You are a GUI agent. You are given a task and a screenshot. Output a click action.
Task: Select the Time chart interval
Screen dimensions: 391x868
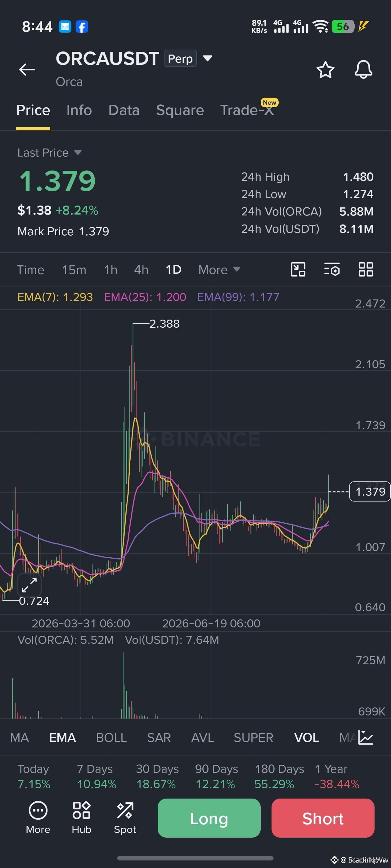click(30, 270)
